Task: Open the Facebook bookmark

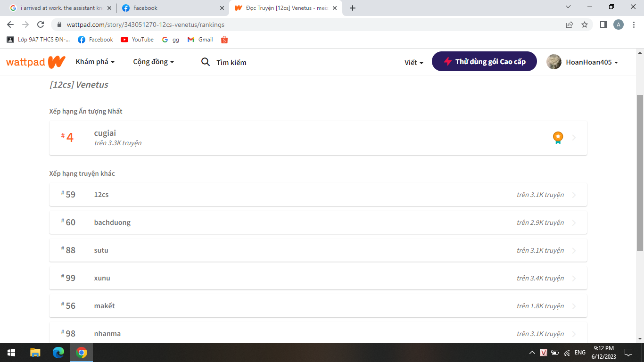Action: click(96, 40)
